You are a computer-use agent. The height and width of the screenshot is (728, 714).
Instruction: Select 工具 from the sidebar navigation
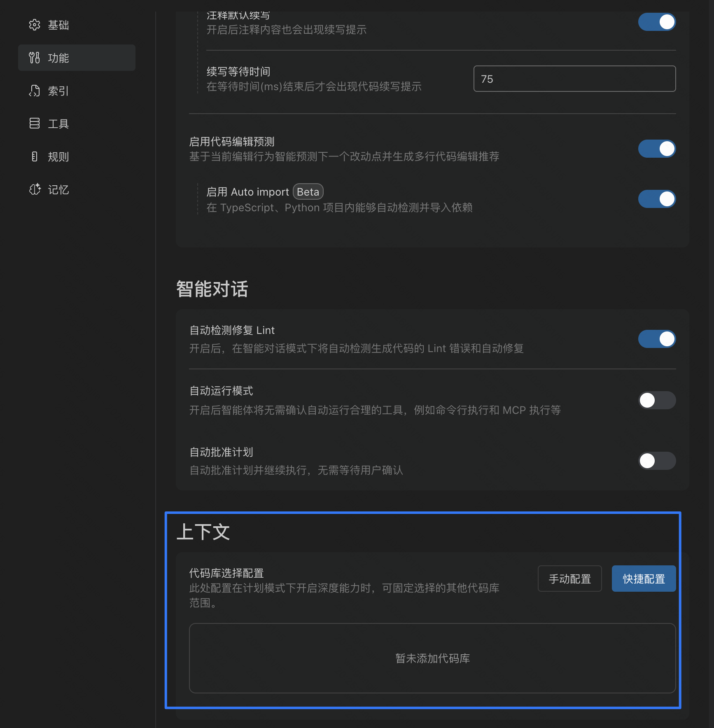point(58,124)
